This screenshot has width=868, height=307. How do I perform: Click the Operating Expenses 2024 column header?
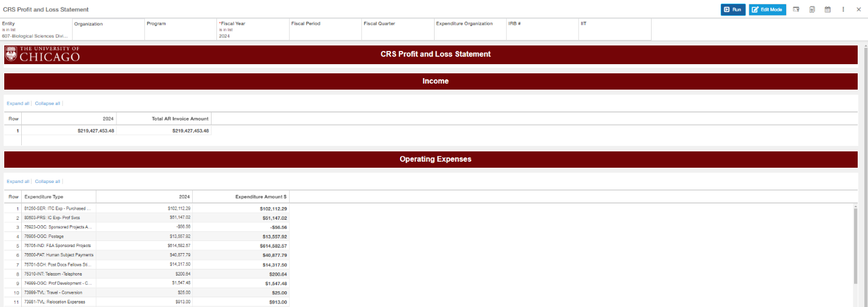pos(144,197)
